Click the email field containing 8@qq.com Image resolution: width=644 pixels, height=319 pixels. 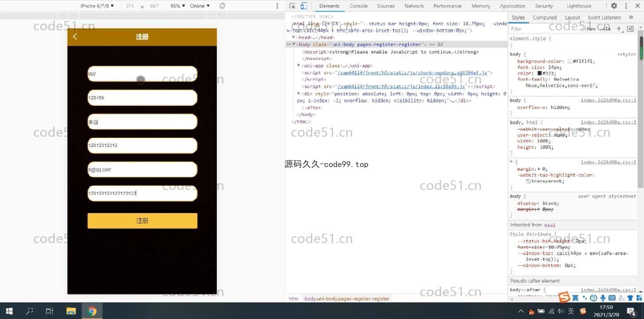[142, 169]
